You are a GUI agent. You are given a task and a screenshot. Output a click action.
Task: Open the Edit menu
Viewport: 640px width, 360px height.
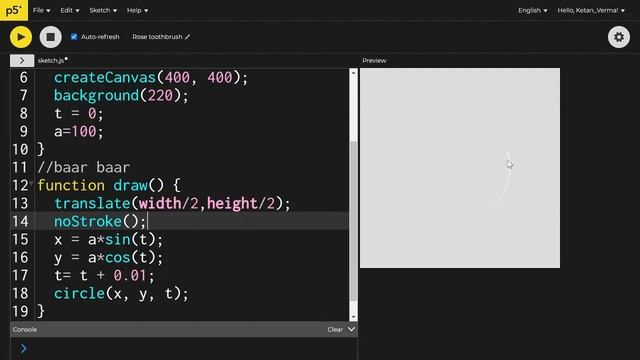pos(70,10)
